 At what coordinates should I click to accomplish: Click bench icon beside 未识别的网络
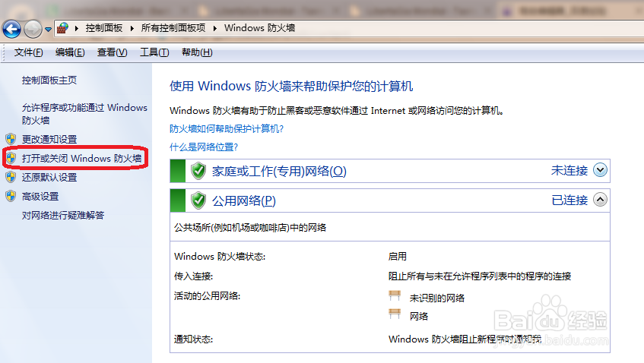(x=395, y=295)
